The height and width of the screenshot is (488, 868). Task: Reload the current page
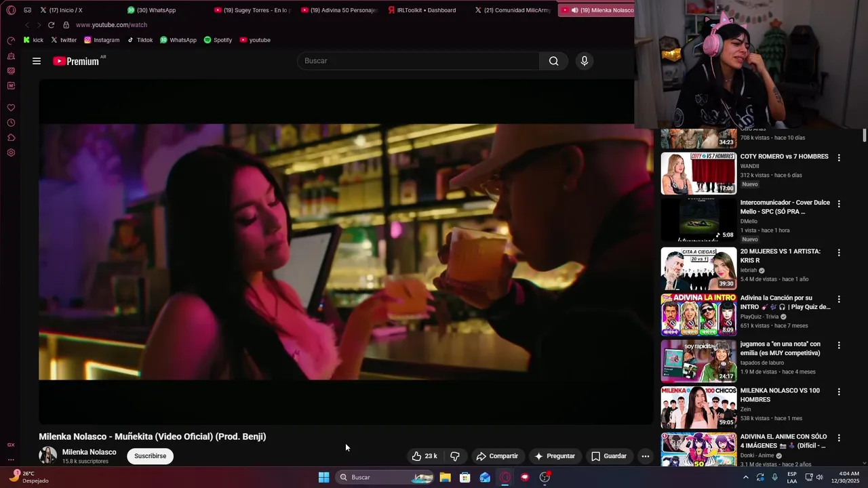click(x=51, y=25)
